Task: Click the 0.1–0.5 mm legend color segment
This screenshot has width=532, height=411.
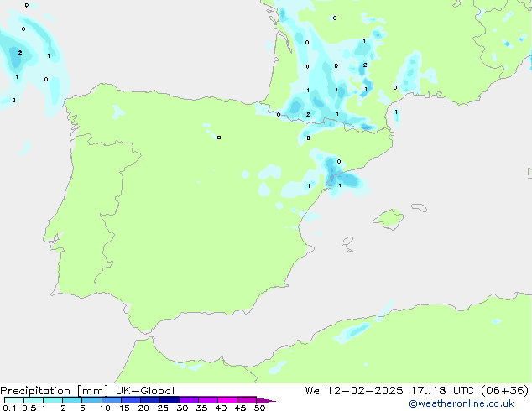Action: tap(14, 400)
